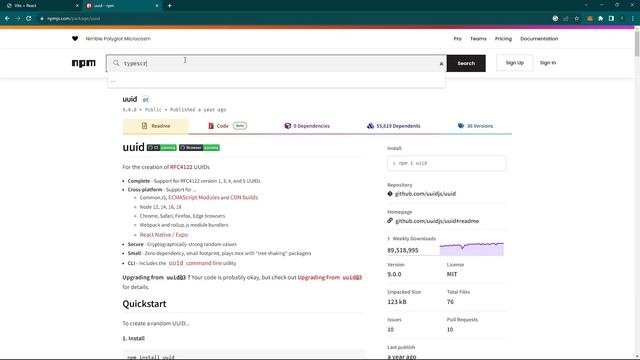Viewport: 640px width, 360px height.
Task: Open the browser profile avatar
Action: point(622,18)
